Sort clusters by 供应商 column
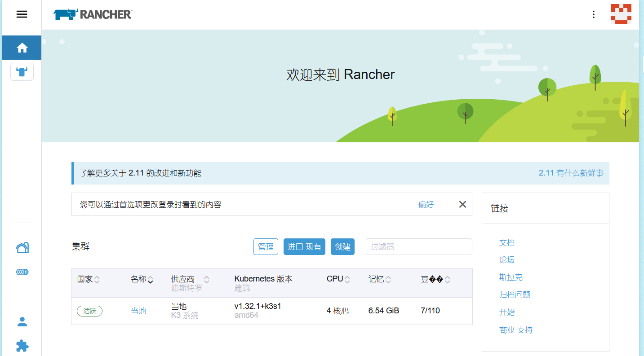 click(190, 279)
